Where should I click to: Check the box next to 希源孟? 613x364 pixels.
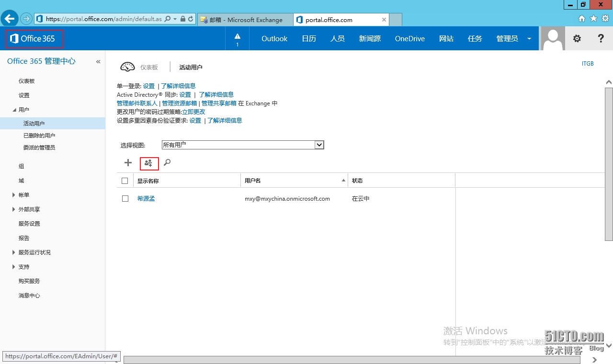click(x=125, y=199)
